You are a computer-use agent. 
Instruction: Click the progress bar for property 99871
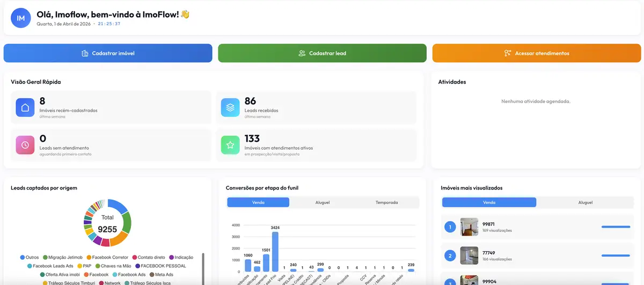[616, 227]
